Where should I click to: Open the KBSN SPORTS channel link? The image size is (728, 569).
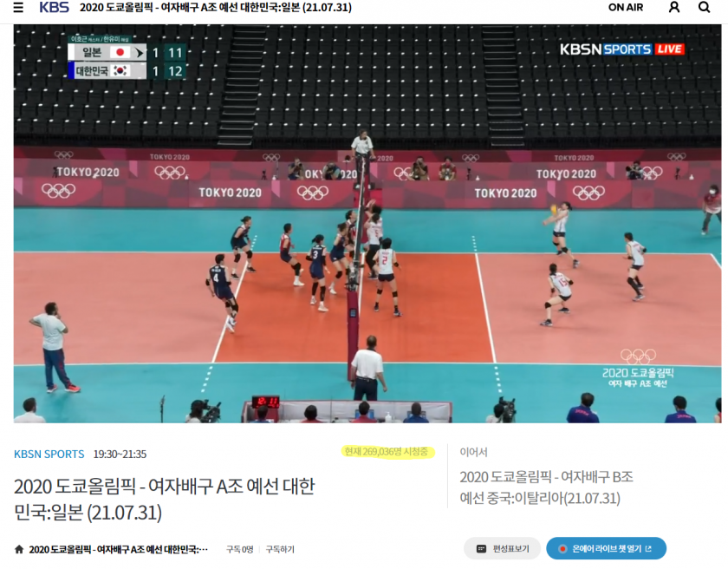49,454
